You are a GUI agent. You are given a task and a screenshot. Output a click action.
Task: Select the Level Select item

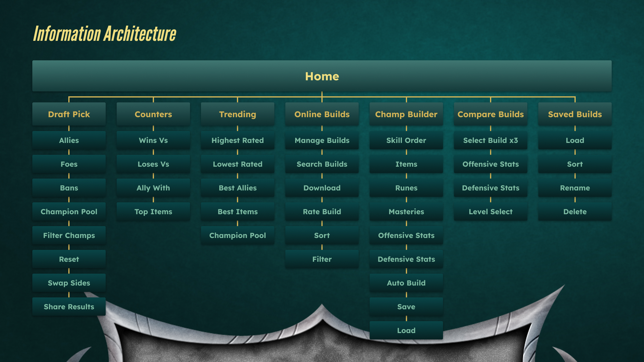[490, 211]
